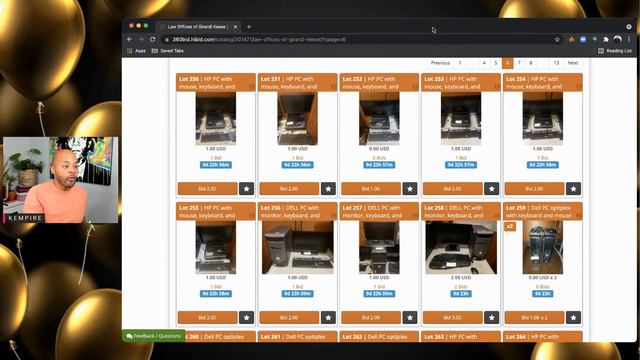Screen dimensions: 640x360
Task: Open the Apps bookmarks shortcut
Action: (x=136, y=51)
